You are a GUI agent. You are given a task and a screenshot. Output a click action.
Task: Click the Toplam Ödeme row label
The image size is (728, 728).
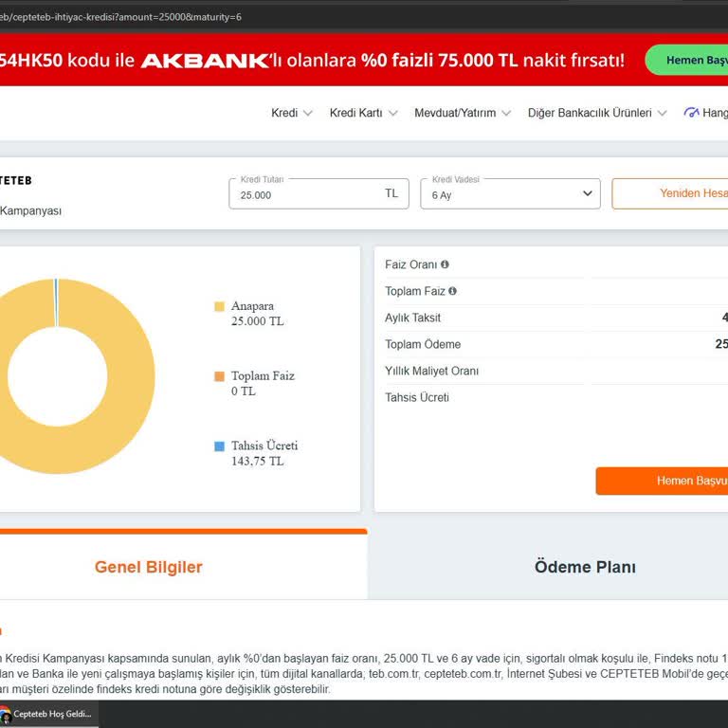(423, 344)
